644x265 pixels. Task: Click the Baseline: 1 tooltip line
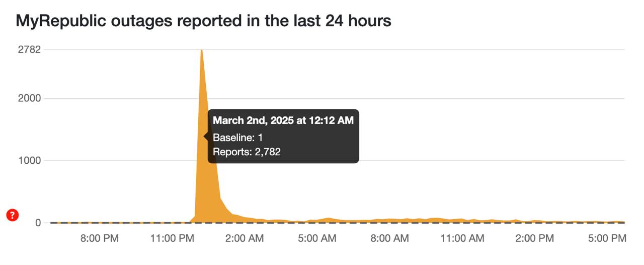(x=238, y=138)
